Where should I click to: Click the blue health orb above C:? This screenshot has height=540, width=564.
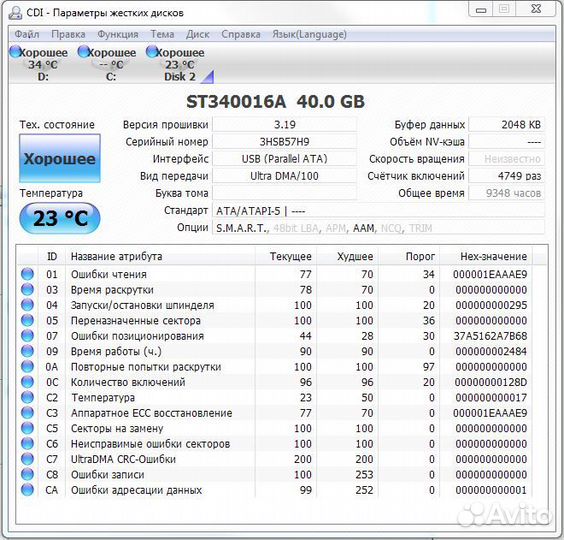[x=84, y=52]
